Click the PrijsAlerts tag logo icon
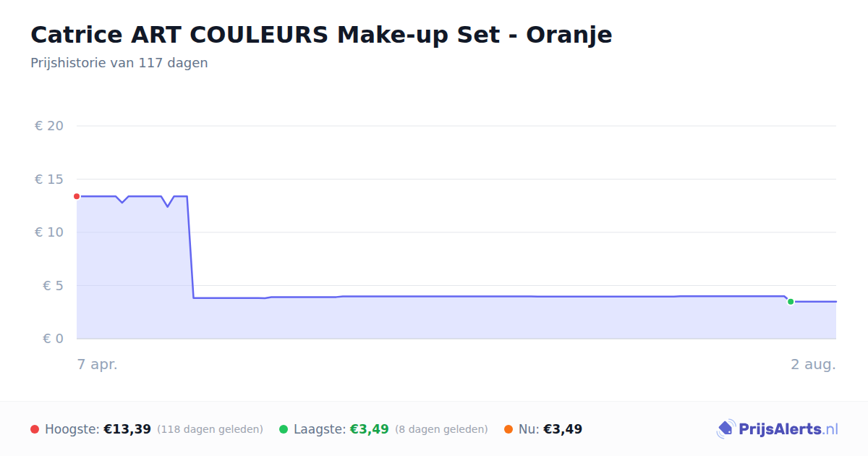The height and width of the screenshot is (456, 868). [726, 429]
